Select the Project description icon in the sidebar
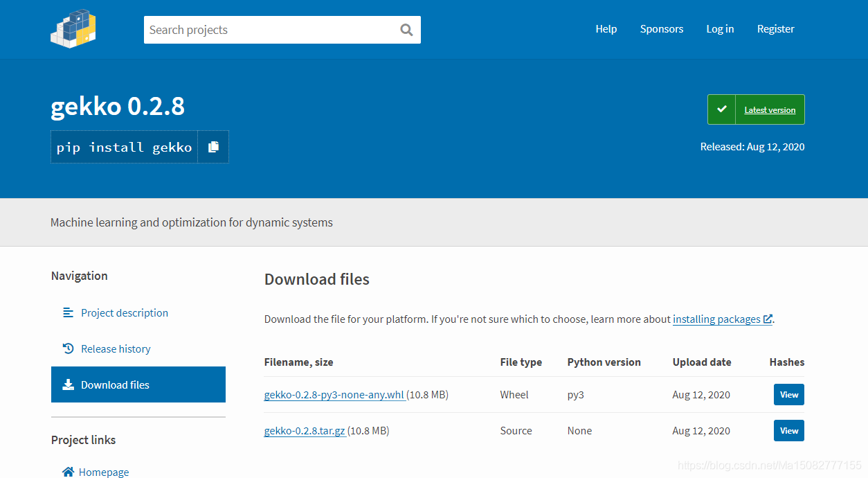The height and width of the screenshot is (478, 868). pos(68,312)
